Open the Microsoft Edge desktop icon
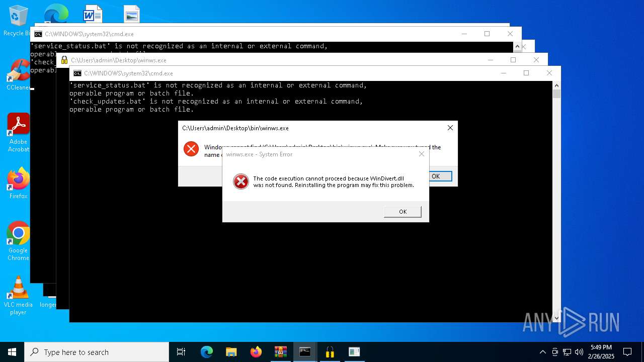 56,14
